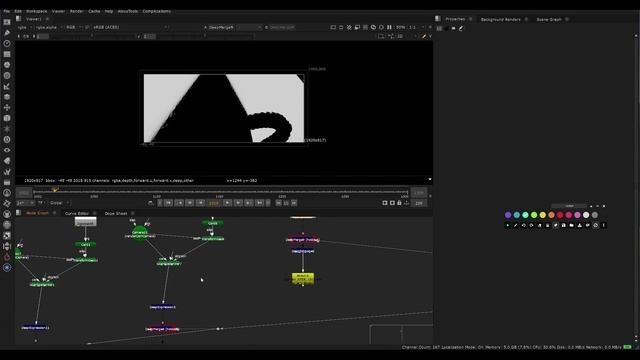Open the Particles nodes toolbar menu

[x=7, y=129]
